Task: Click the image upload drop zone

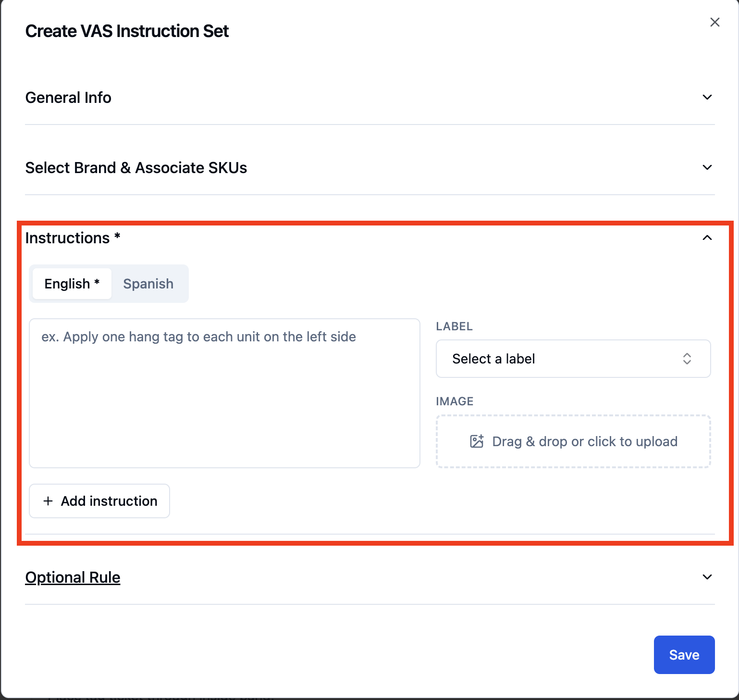Action: pyautogui.click(x=573, y=441)
